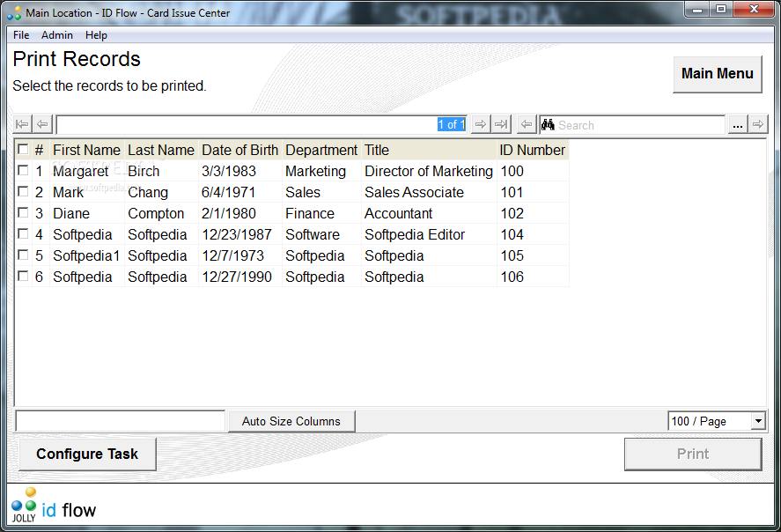Select the Director of Marketing cell
This screenshot has height=532, width=781.
[x=428, y=171]
